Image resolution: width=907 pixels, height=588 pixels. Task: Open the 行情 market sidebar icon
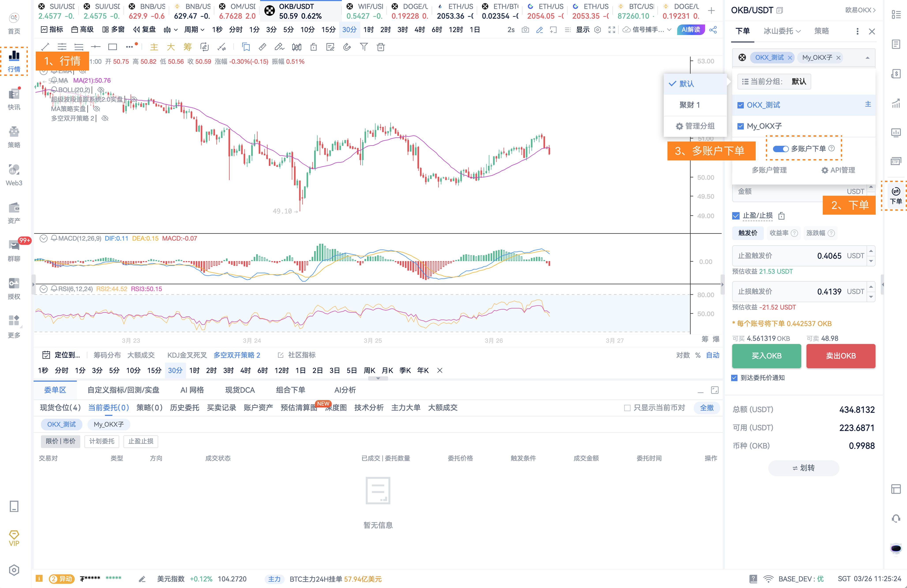[14, 61]
